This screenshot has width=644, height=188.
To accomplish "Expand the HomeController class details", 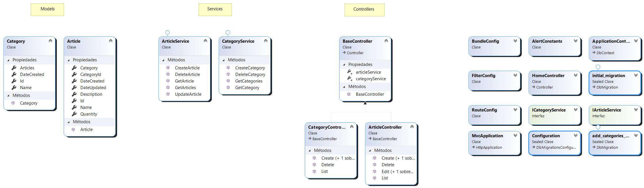I will (x=576, y=75).
